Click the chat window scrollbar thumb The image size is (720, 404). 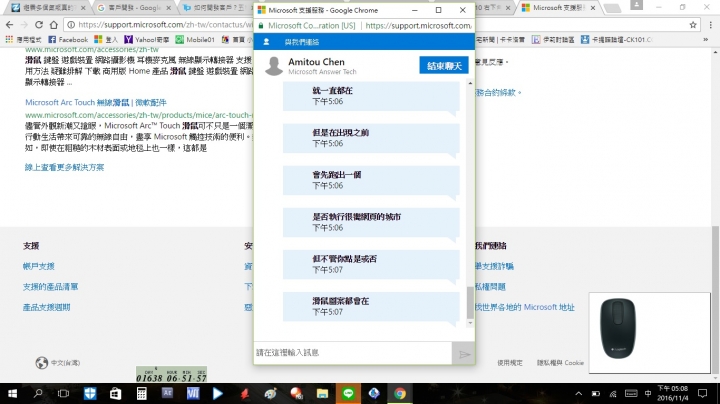470,302
